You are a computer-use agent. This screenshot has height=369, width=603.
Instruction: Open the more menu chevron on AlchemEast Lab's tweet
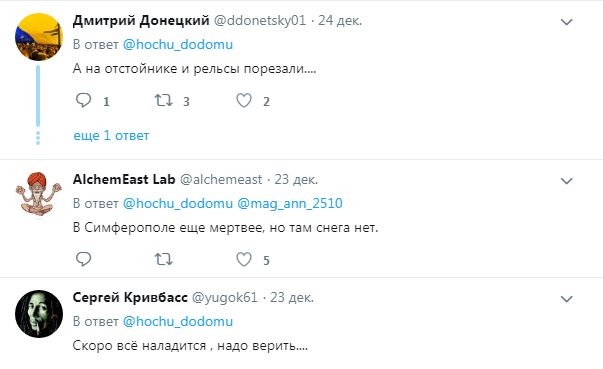pyautogui.click(x=566, y=181)
